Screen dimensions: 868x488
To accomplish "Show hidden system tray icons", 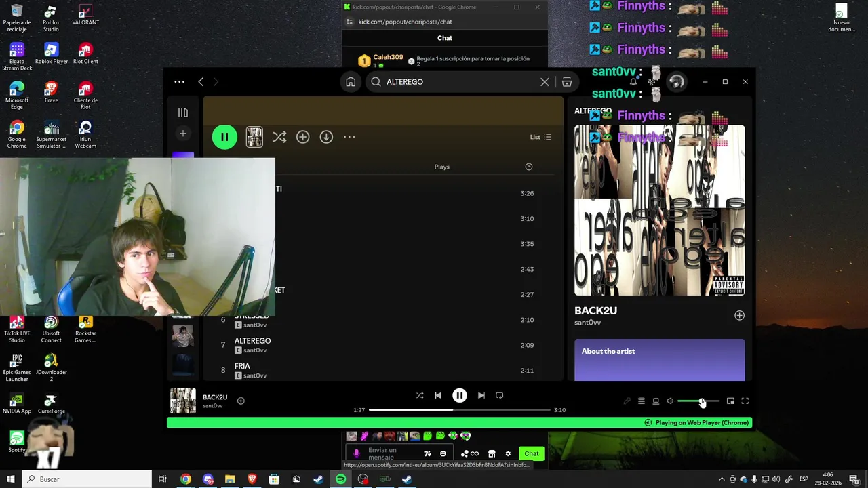I will (721, 479).
